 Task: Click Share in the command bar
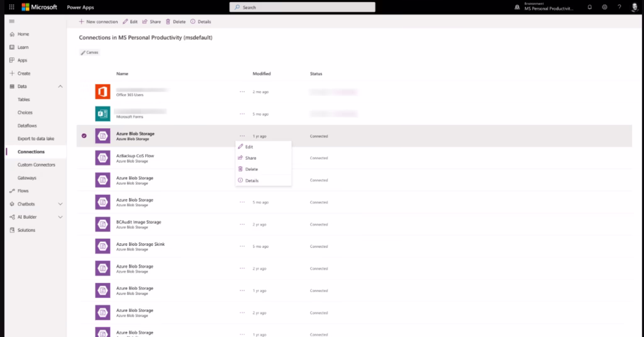(x=152, y=22)
